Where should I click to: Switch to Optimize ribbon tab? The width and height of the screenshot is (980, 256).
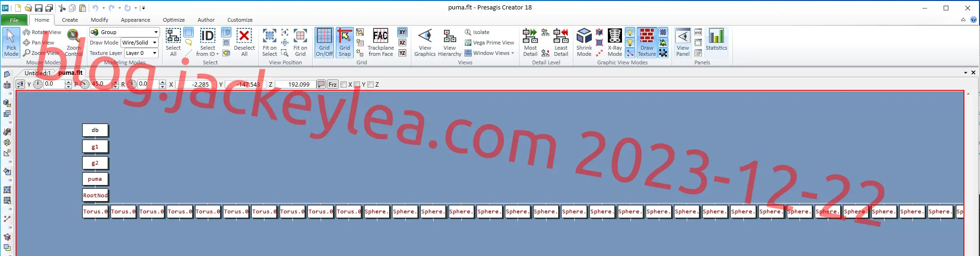174,20
